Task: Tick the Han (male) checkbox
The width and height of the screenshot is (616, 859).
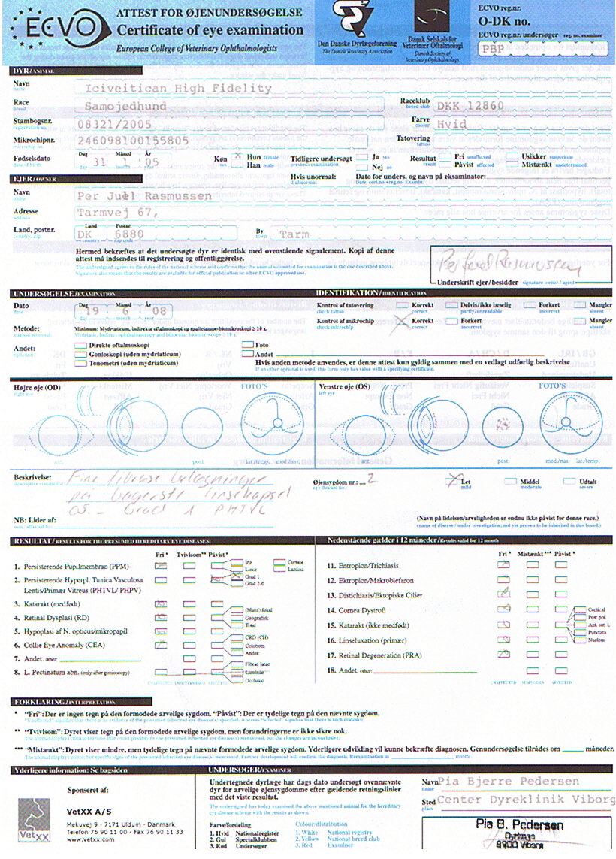Action: click(x=237, y=165)
